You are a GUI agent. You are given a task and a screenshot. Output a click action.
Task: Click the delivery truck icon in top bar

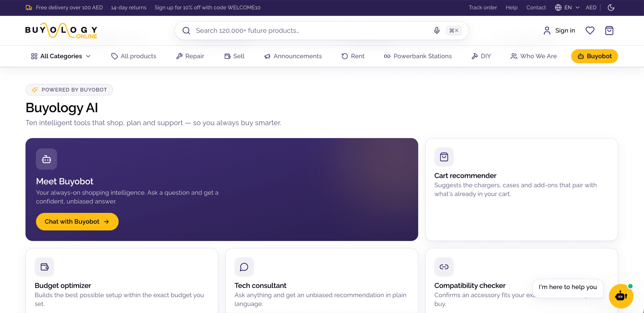[29, 7]
